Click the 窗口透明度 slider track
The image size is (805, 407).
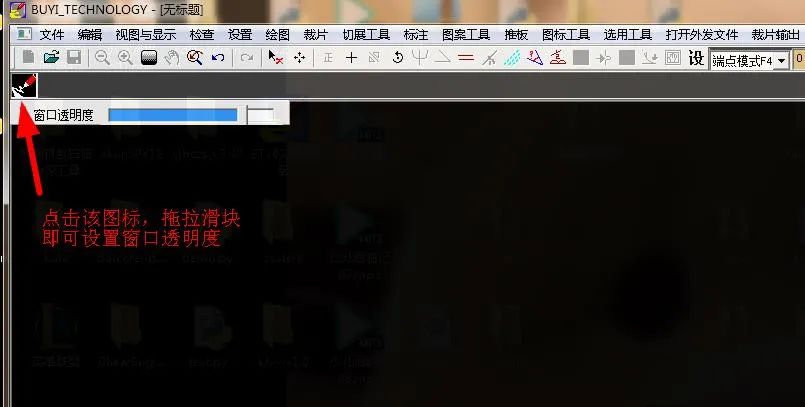click(191, 115)
